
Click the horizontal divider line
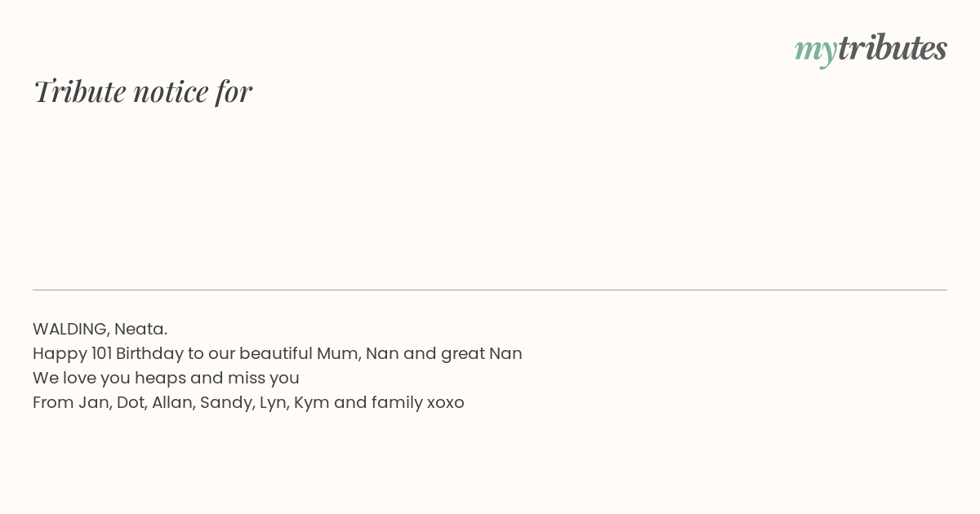pyautogui.click(x=490, y=290)
